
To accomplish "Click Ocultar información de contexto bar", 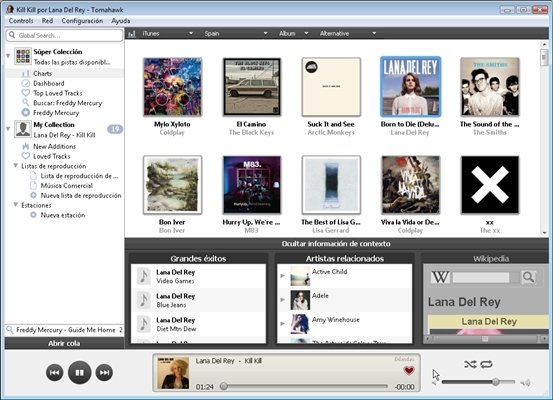I will 336,243.
